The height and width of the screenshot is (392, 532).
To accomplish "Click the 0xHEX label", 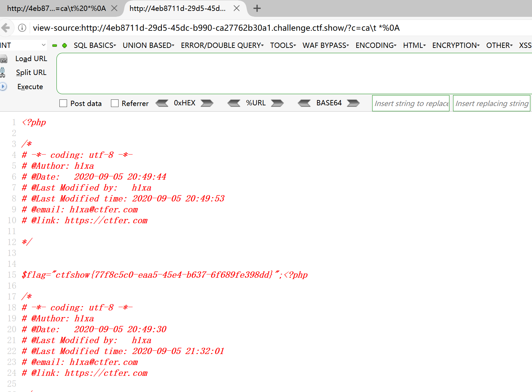I will click(x=185, y=103).
